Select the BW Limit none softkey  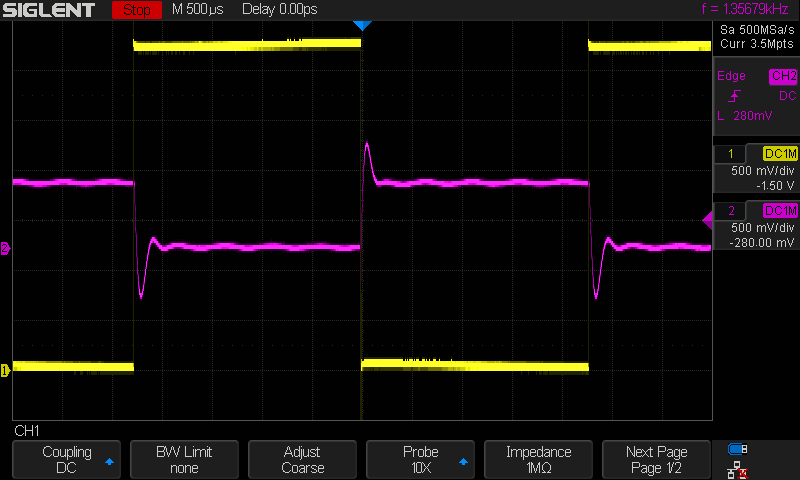(x=184, y=459)
